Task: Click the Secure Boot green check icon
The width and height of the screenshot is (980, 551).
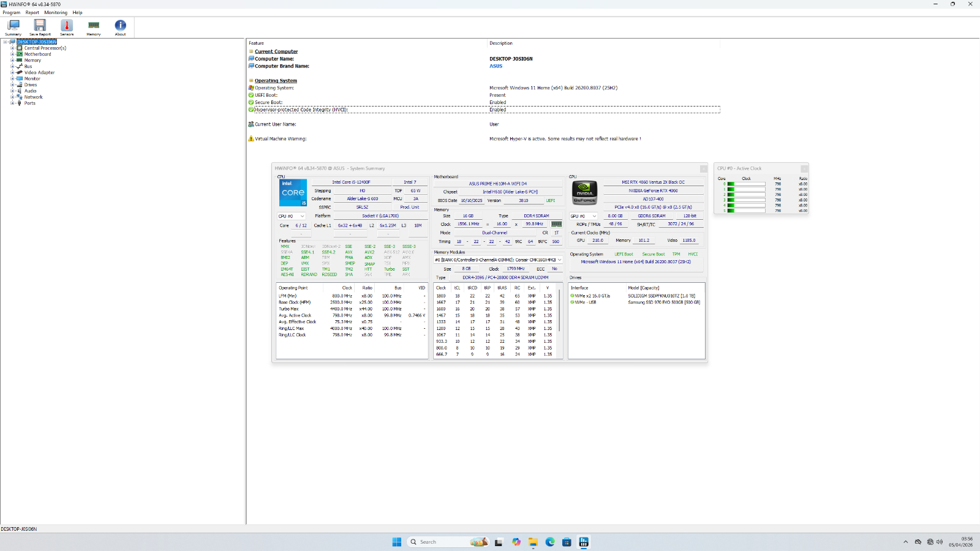Action: (251, 102)
